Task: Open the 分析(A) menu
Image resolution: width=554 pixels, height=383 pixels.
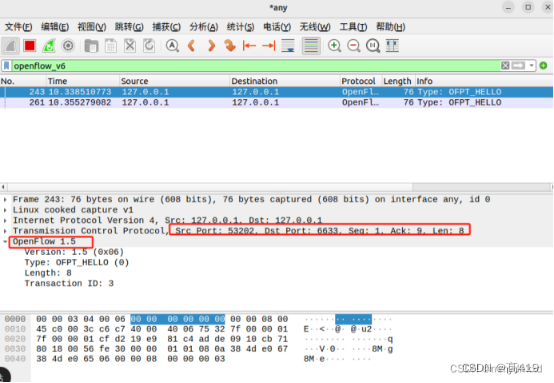Action: (x=204, y=27)
